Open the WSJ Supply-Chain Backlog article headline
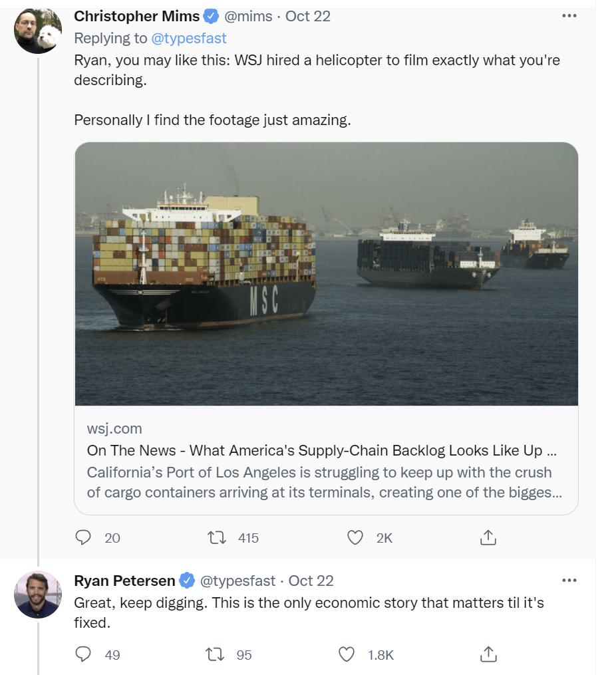 point(322,450)
